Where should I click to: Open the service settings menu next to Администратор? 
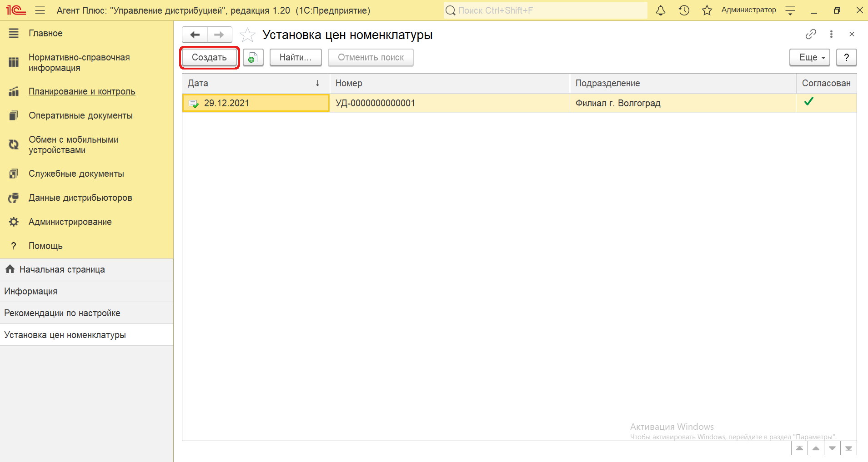(790, 10)
